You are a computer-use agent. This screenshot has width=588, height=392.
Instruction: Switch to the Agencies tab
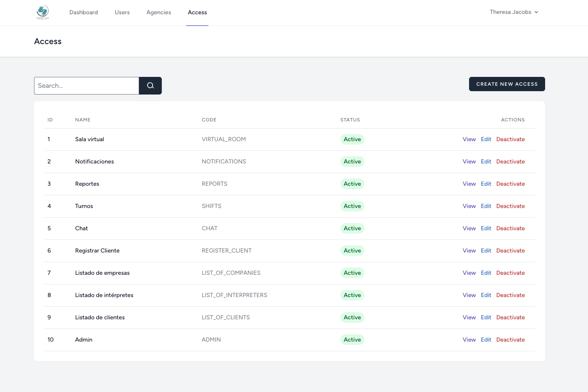158,13
